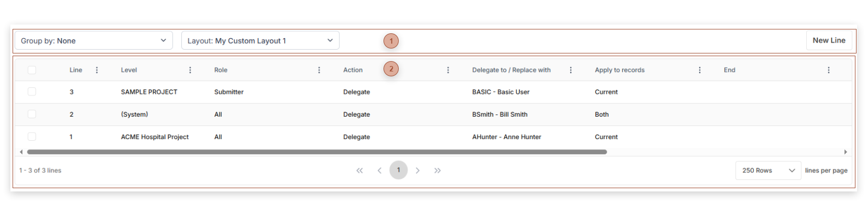Viewport: 868px width, 204px height.
Task: Go to the previous page
Action: tap(379, 170)
